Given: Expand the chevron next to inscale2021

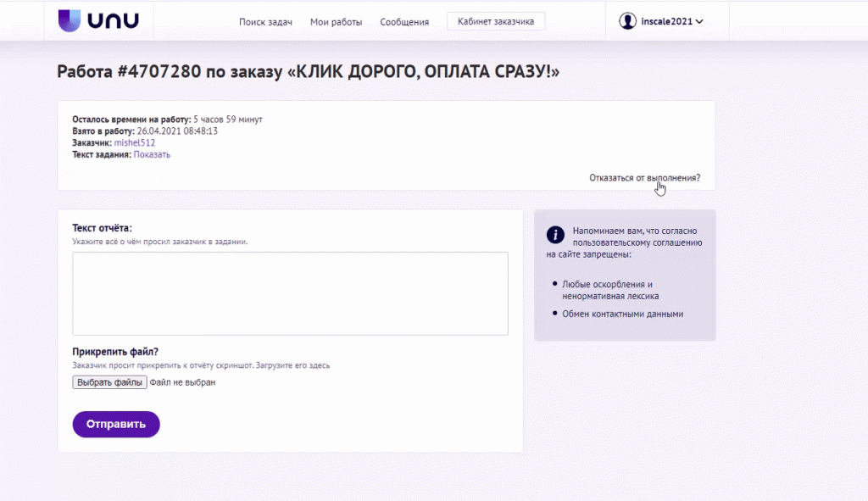Looking at the screenshot, I should coord(700,22).
